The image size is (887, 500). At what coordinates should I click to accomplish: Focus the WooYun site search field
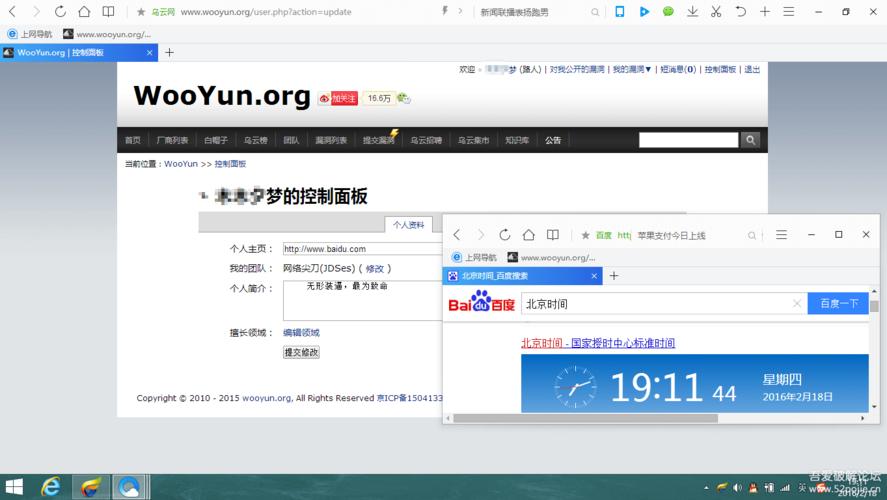[688, 140]
